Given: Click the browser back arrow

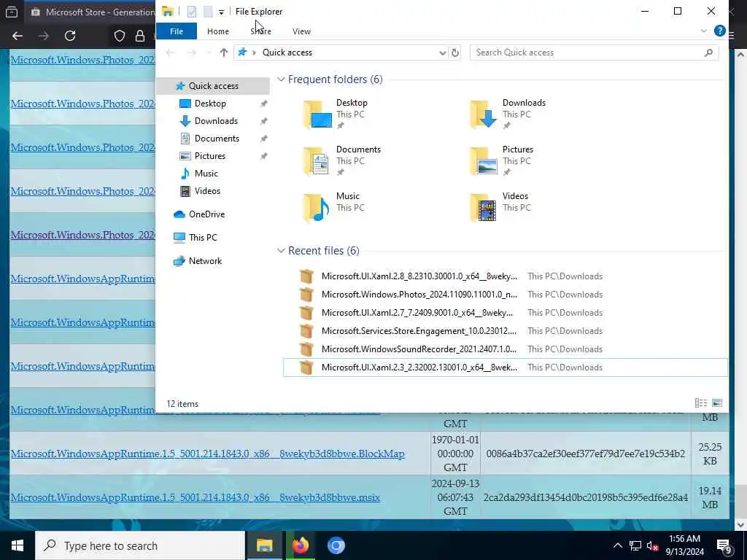Looking at the screenshot, I should pos(18,36).
